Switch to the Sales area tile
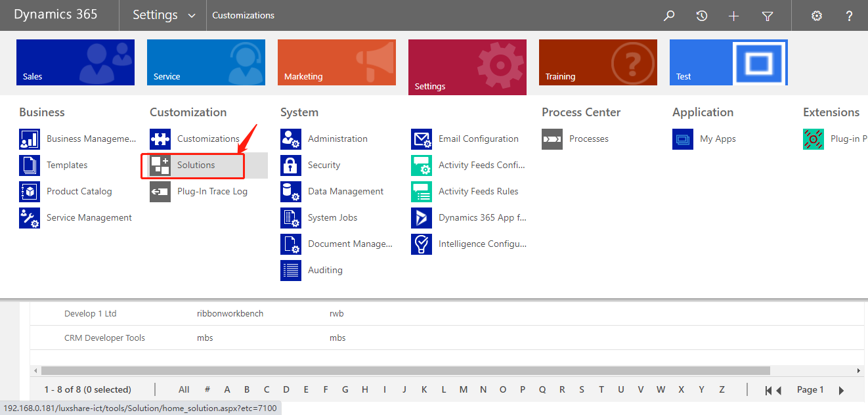Image resolution: width=868 pixels, height=415 pixels. pos(75,62)
